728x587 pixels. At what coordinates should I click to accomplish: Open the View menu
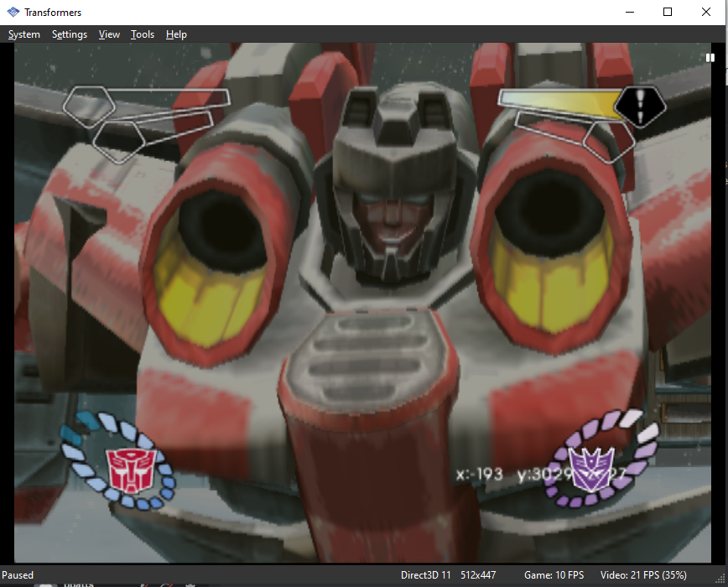click(x=109, y=34)
